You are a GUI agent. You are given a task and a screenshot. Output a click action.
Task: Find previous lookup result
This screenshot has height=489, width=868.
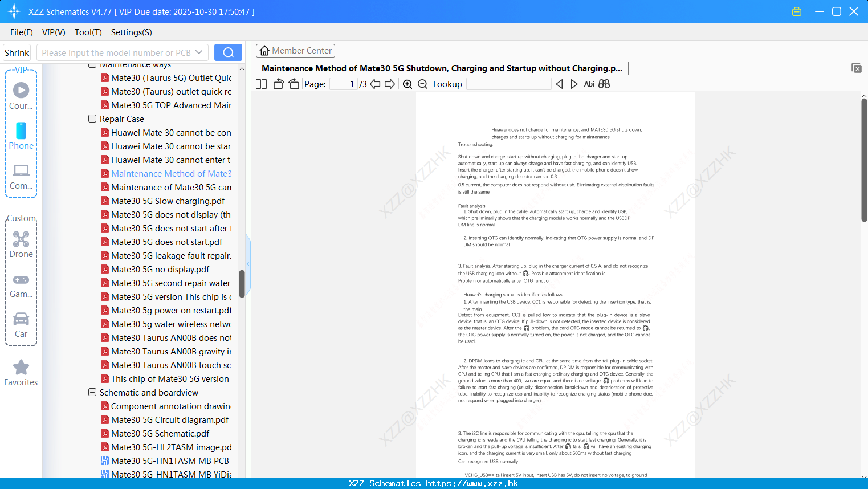click(559, 84)
